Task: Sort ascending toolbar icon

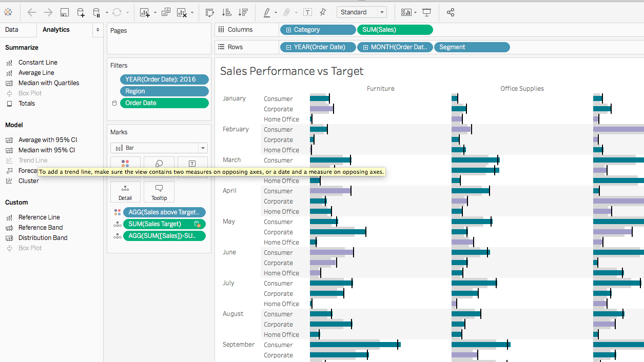Action: point(226,12)
